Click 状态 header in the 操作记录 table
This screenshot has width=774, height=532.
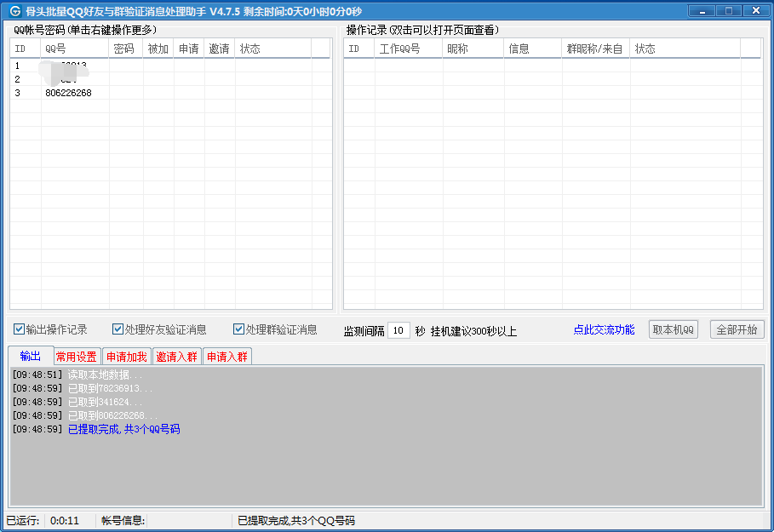pyautogui.click(x=685, y=49)
